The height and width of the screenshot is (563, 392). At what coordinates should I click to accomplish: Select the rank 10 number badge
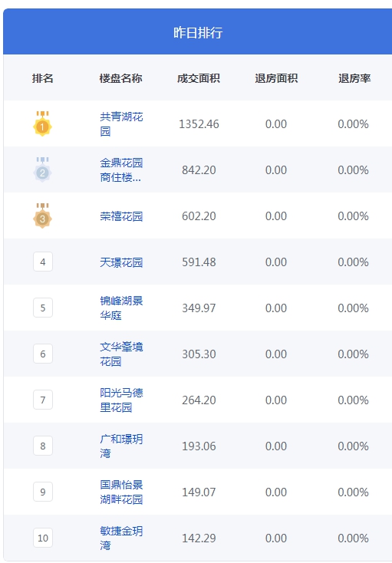coord(43,538)
